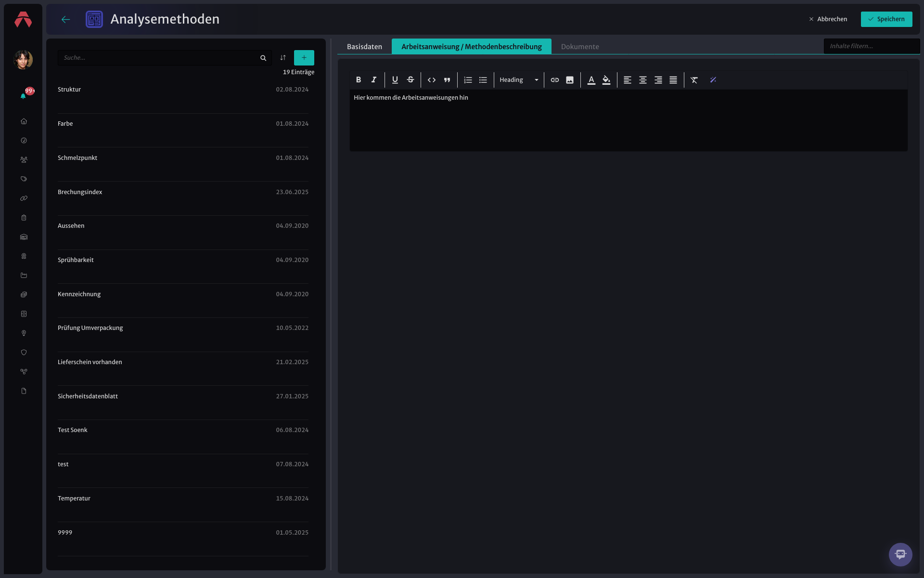924x578 pixels.
Task: Select Arbeitsanweisung / Methodenbeschreibung tab
Action: 472,47
